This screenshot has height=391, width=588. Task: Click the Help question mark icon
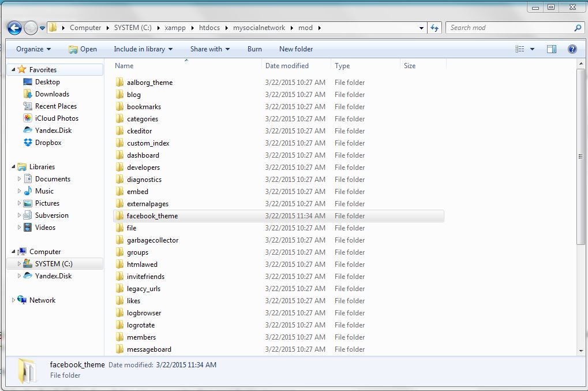(572, 49)
